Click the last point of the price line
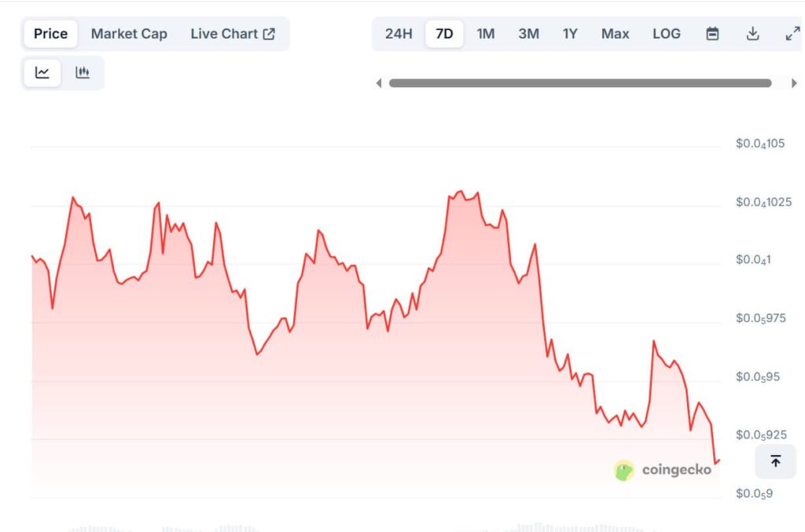Screen dimensions: 805x532 [x=719, y=460]
